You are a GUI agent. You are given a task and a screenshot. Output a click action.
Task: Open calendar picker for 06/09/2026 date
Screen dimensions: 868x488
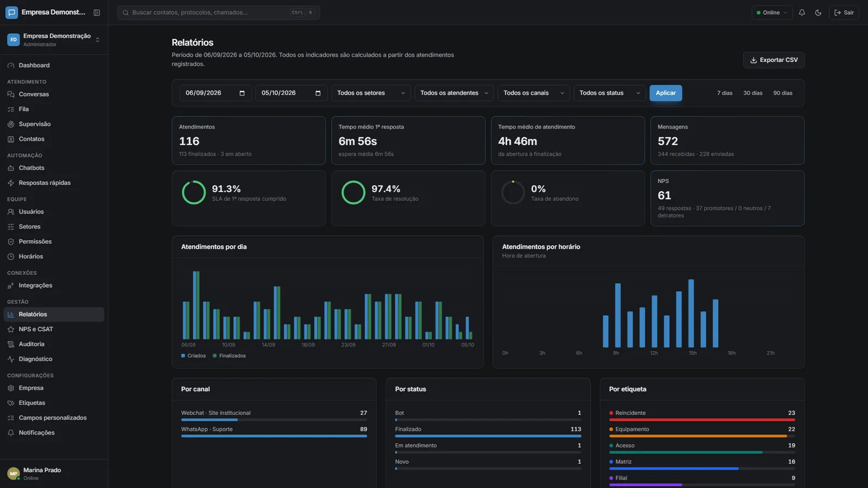pyautogui.click(x=242, y=93)
